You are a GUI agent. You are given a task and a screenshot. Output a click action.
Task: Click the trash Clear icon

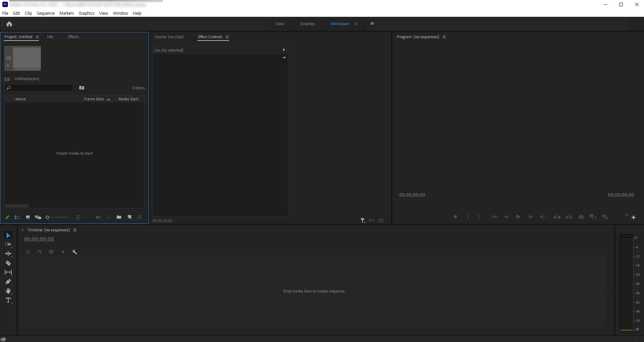(x=140, y=217)
